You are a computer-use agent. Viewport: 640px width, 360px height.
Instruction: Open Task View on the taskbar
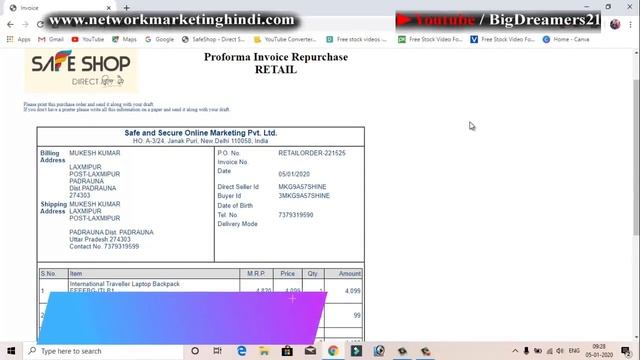[218, 351]
